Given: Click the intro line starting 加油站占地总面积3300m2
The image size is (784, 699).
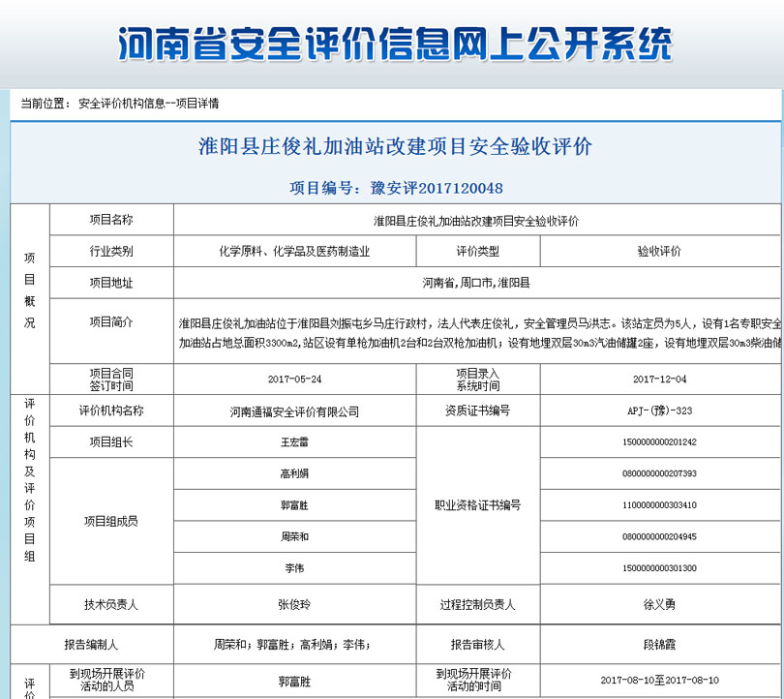Looking at the screenshot, I should [x=480, y=343].
